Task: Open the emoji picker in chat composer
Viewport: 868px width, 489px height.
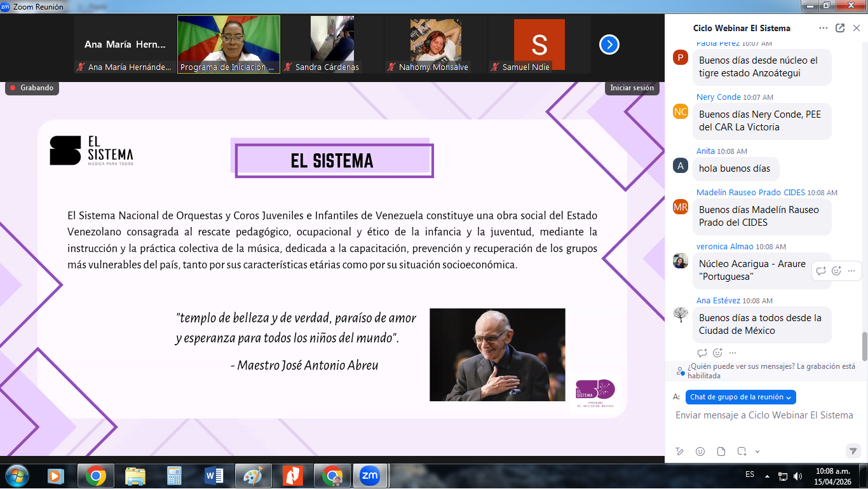Action: click(x=700, y=451)
